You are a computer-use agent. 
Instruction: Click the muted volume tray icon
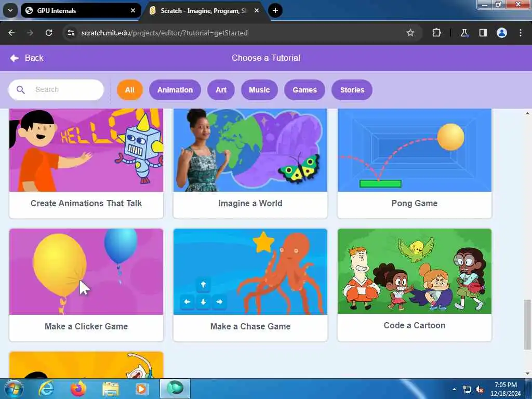[480, 390]
